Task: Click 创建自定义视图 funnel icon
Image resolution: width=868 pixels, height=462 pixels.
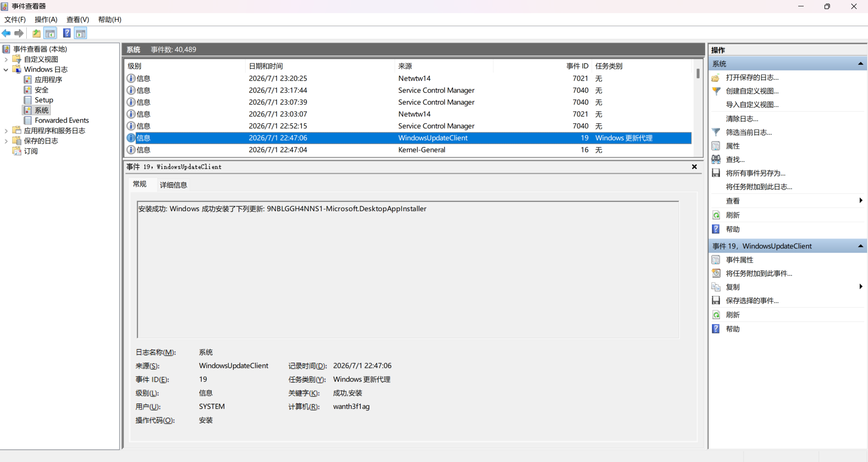Action: tap(716, 91)
